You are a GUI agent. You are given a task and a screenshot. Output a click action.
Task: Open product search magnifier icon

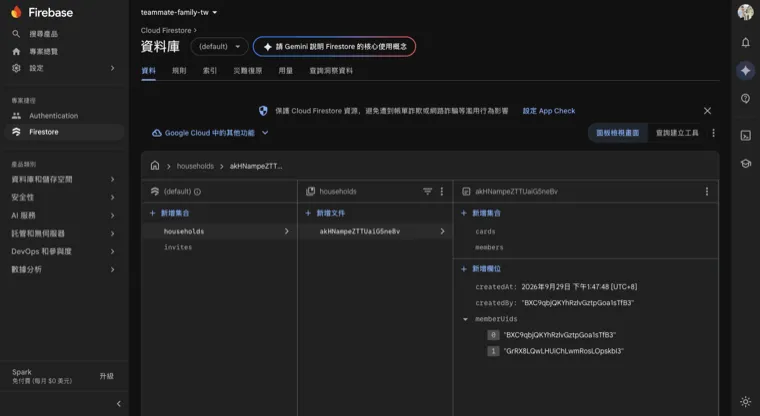16,33
